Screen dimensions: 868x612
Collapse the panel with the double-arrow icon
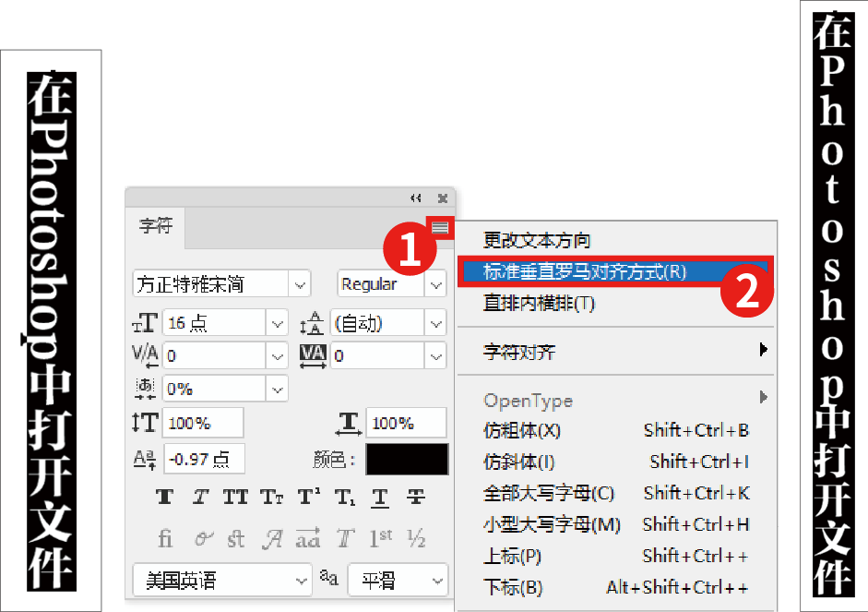tap(416, 198)
